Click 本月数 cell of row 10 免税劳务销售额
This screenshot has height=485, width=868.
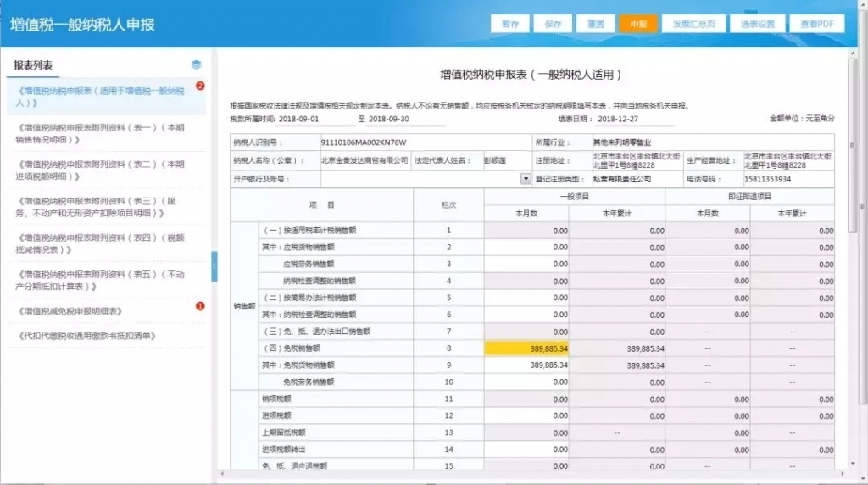[x=526, y=382]
